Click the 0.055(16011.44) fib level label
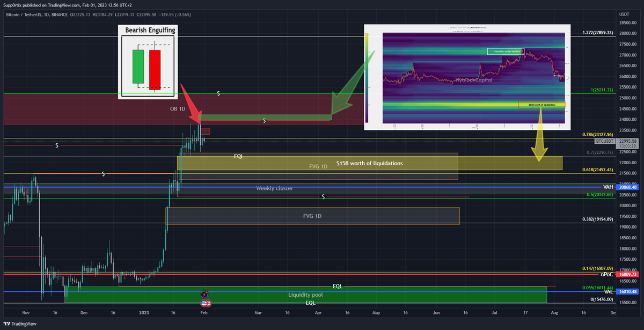The width and height of the screenshot is (644, 330). [597, 288]
